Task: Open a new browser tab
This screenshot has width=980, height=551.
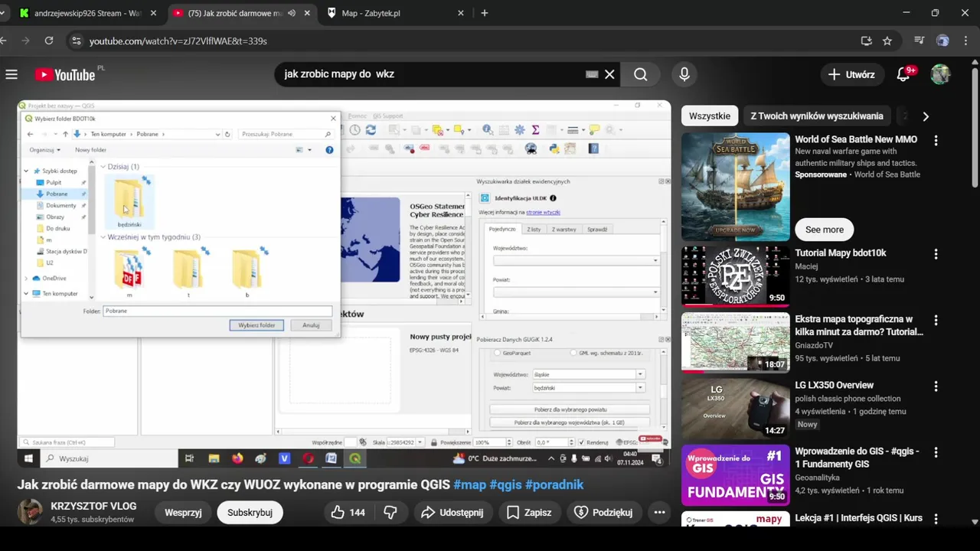Action: tap(484, 13)
